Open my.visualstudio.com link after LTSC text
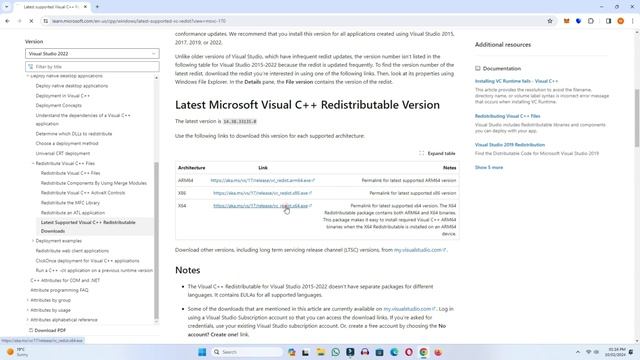This screenshot has height=360, width=640. (420, 250)
